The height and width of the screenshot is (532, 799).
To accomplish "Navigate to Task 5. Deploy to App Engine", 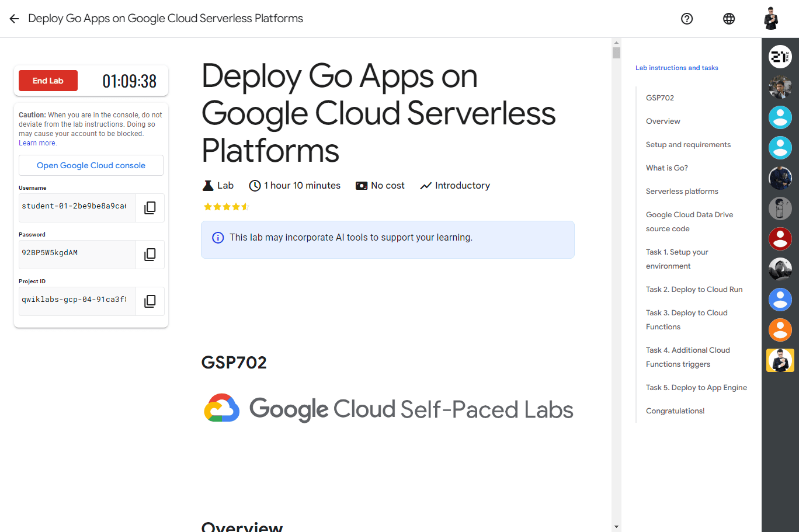I will coord(696,388).
